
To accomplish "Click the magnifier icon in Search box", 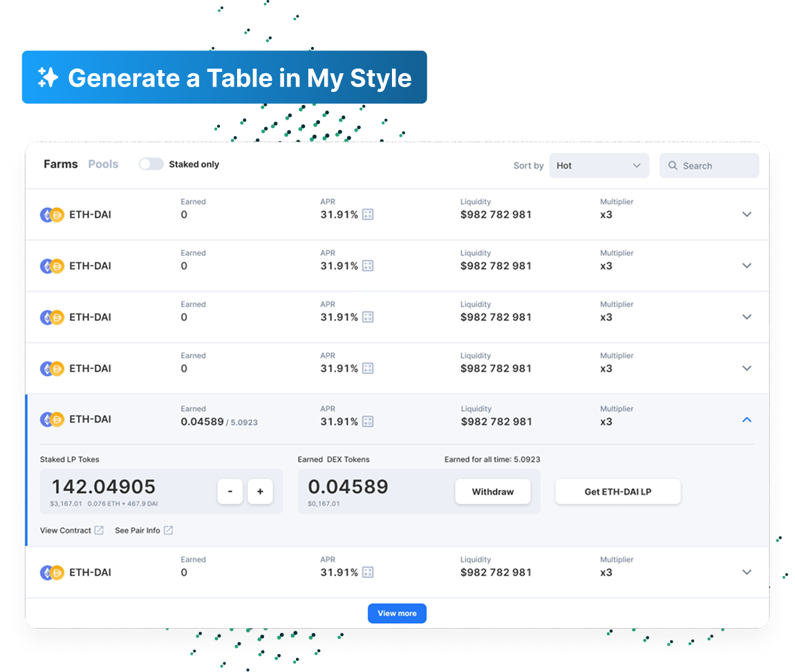I will tap(673, 166).
